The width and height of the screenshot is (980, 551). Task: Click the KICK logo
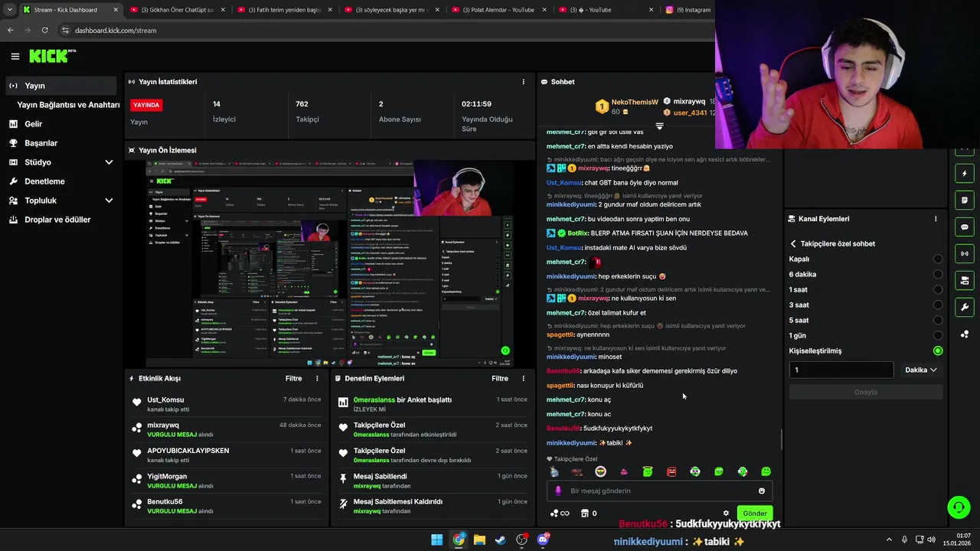point(51,56)
